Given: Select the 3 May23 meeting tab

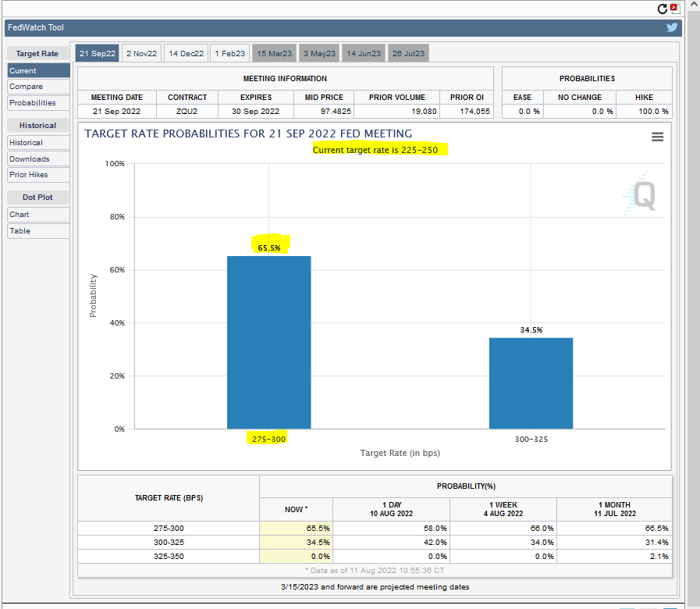Looking at the screenshot, I should click(x=319, y=54).
